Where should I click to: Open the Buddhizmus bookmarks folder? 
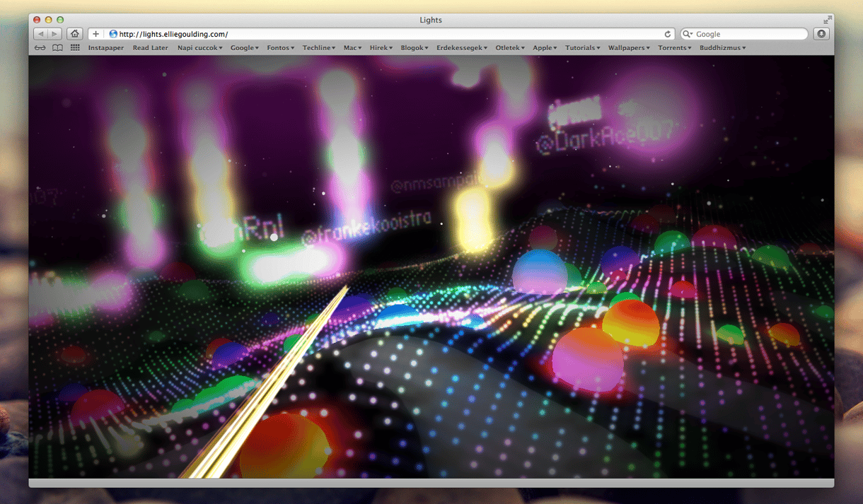723,48
